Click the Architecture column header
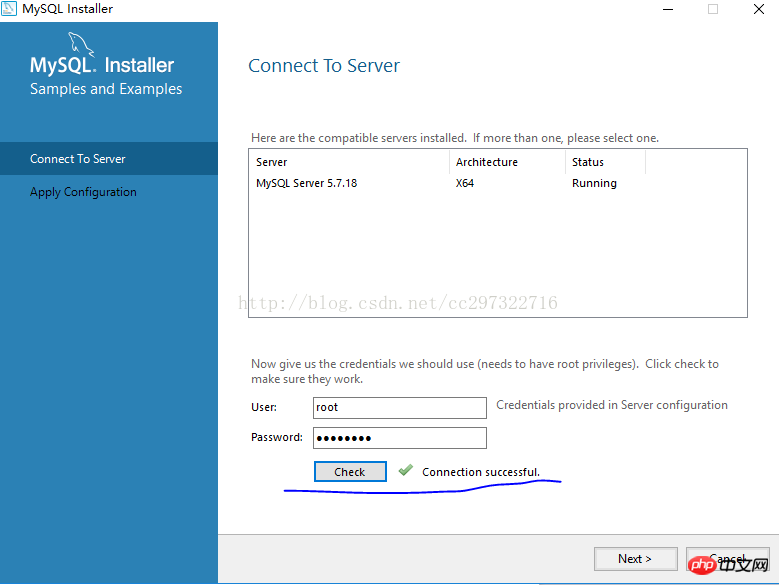Viewport: 779px width, 585px height. (507, 162)
